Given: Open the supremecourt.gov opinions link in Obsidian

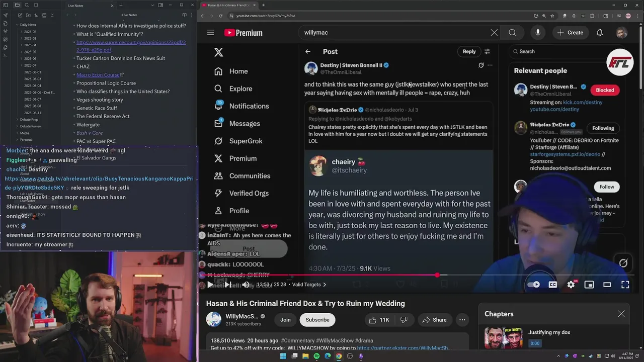Looking at the screenshot, I should 131,46.
